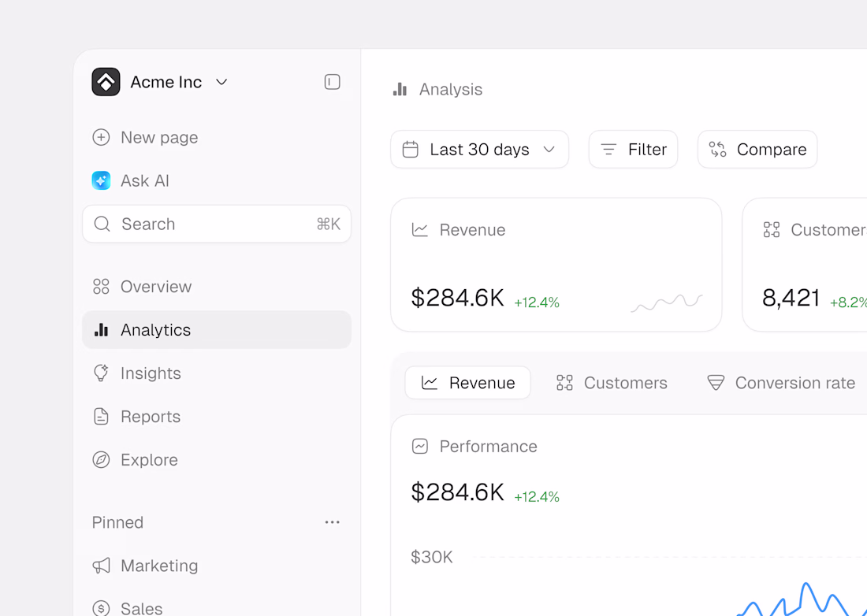The width and height of the screenshot is (867, 616).
Task: Click the Analysis page title
Action: [451, 89]
